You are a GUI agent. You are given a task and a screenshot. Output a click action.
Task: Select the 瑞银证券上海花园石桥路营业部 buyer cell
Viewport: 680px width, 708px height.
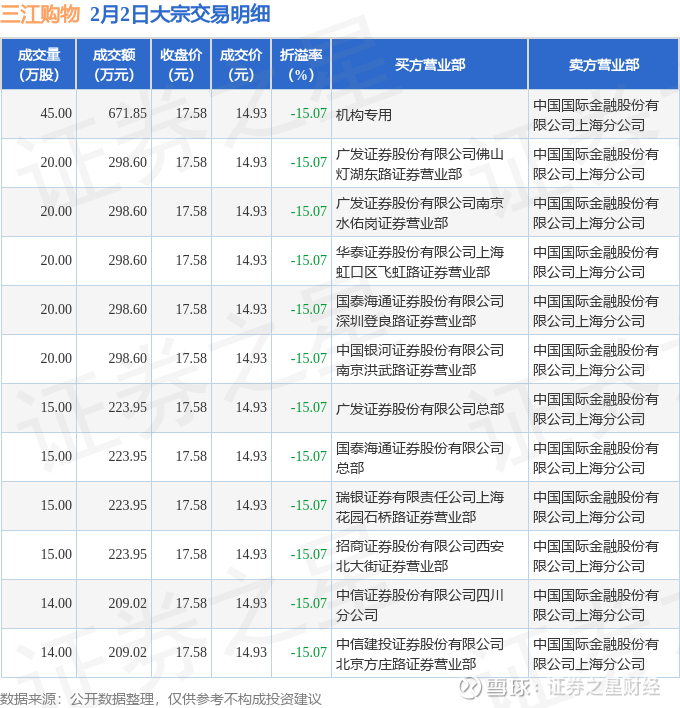point(430,506)
